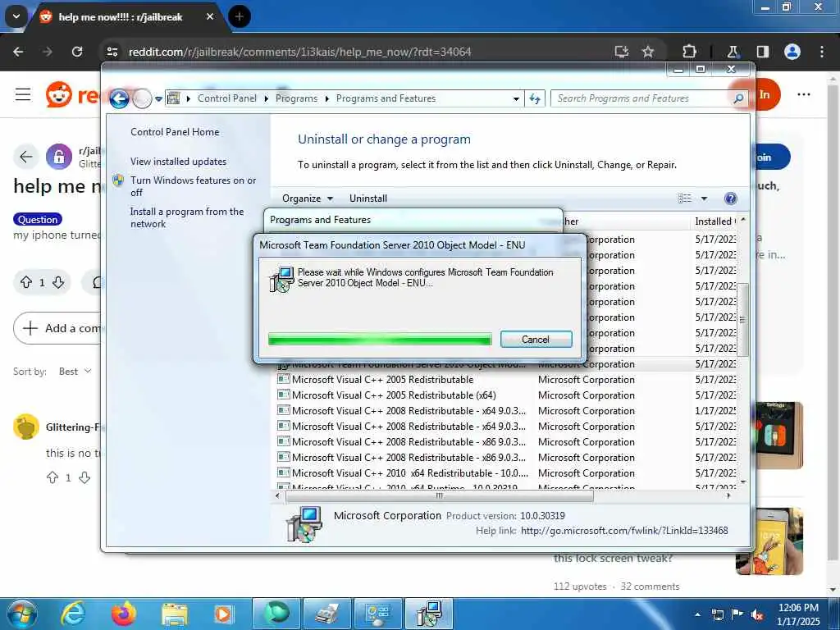Viewport: 840px width, 630px height.
Task: Open Chrome labs flask icon
Action: click(x=733, y=52)
